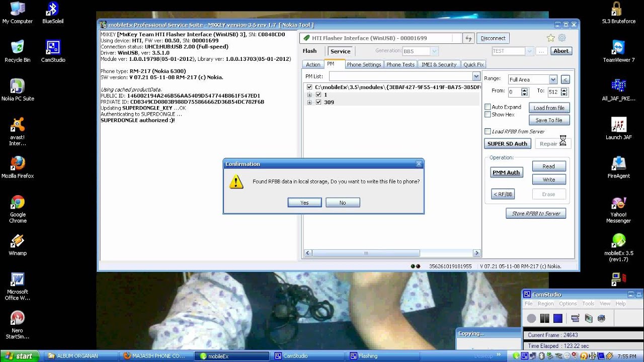The height and width of the screenshot is (362, 644).
Task: Click the HTI Flasher Interface selection field
Action: point(380,38)
